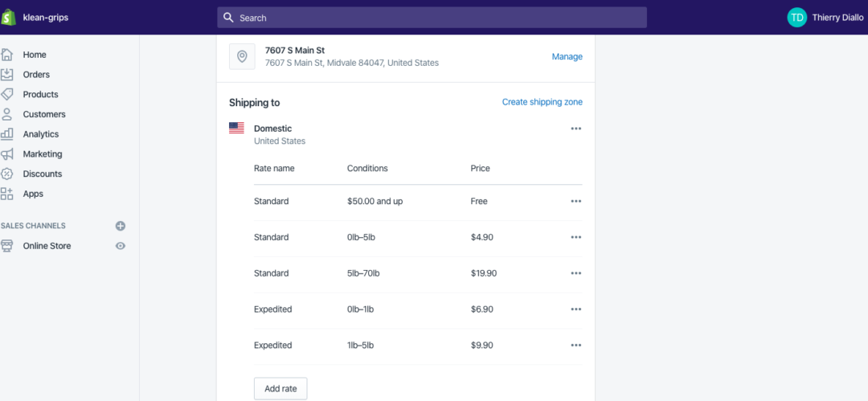Viewport: 868px width, 401px height.
Task: Click into the Search field
Action: click(432, 18)
